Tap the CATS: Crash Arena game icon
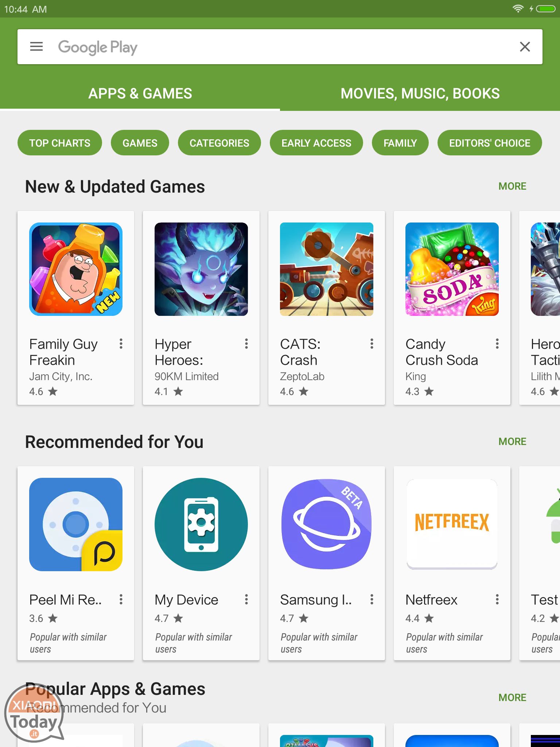Viewport: 560px width, 747px height. (x=327, y=269)
